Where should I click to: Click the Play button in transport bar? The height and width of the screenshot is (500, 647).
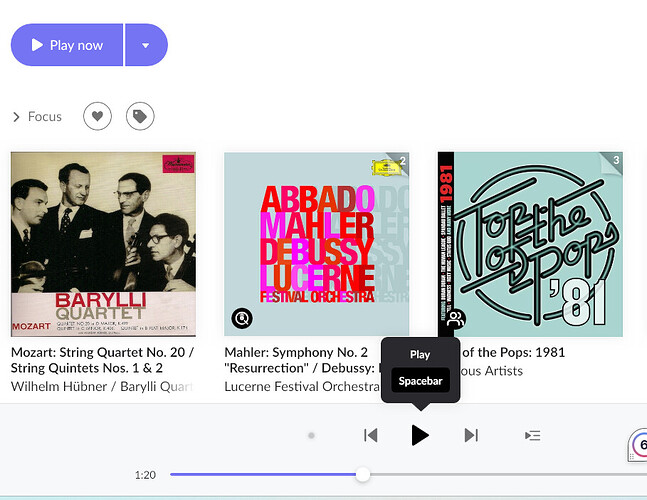420,435
